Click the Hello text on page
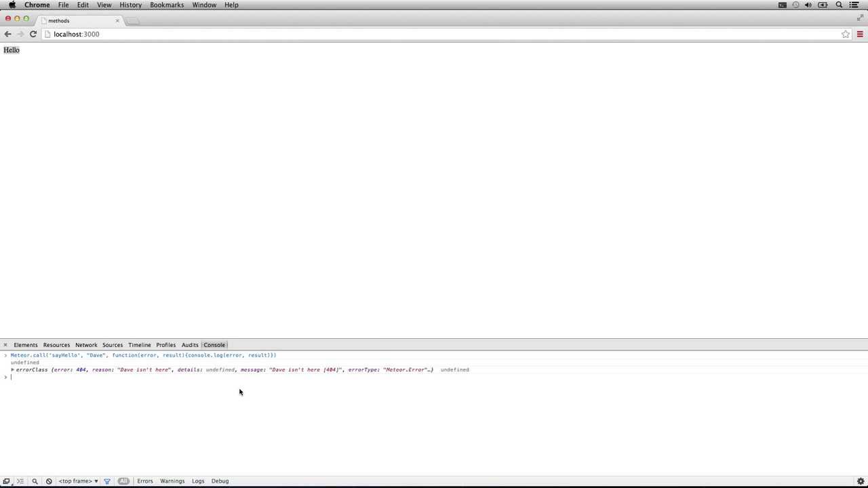This screenshot has height=488, width=868. 12,50
